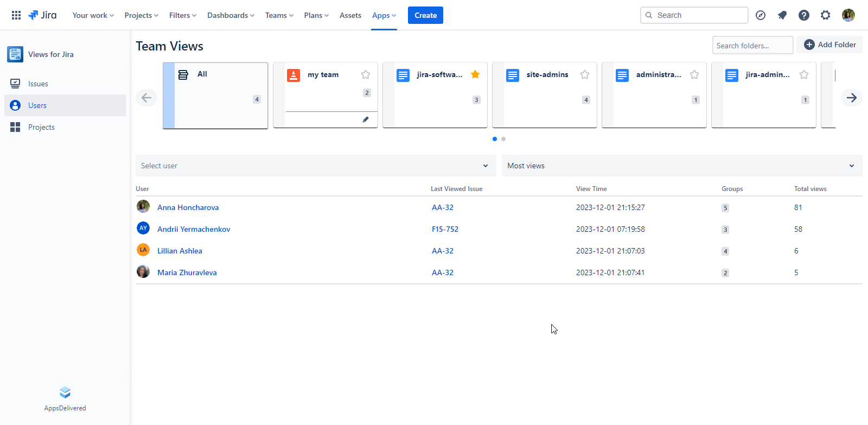Image resolution: width=868 pixels, height=425 pixels.
Task: Toggle favorite star on my team folder
Action: [366, 75]
